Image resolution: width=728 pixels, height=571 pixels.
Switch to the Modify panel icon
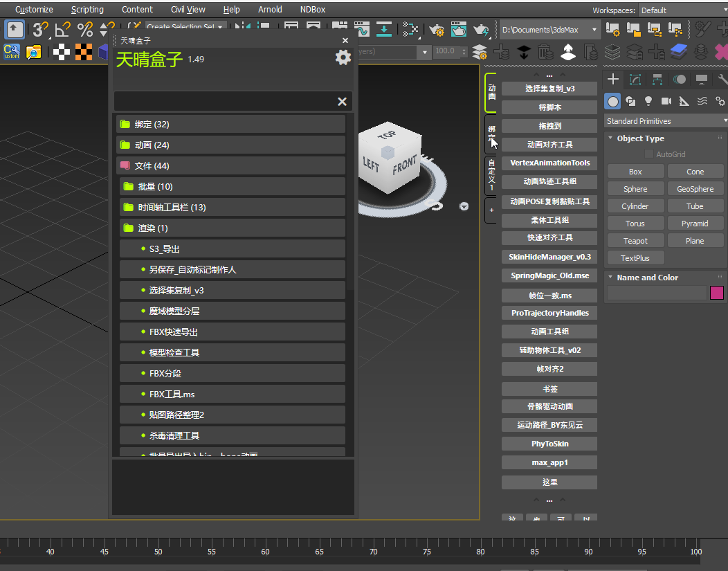[x=635, y=80]
